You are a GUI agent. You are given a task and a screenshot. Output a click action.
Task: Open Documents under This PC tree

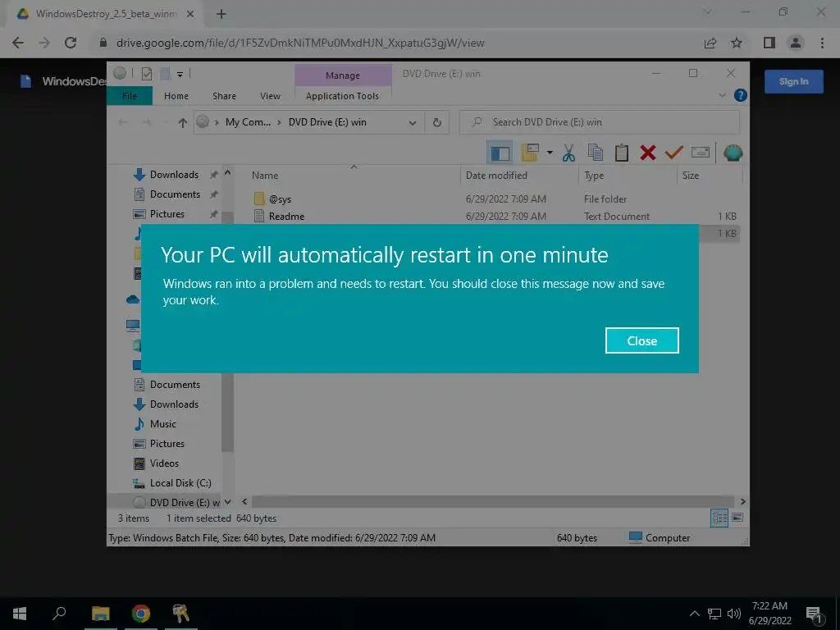pos(175,385)
